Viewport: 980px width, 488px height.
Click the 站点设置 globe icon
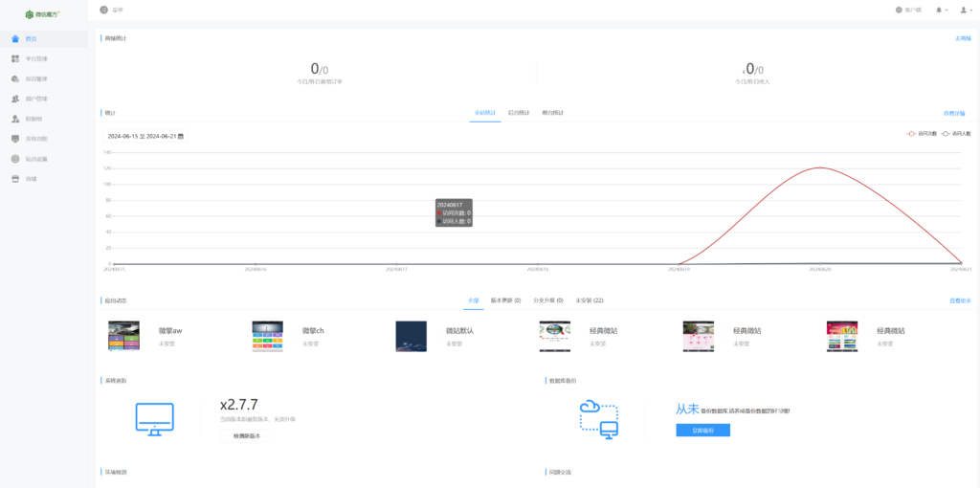click(x=14, y=159)
